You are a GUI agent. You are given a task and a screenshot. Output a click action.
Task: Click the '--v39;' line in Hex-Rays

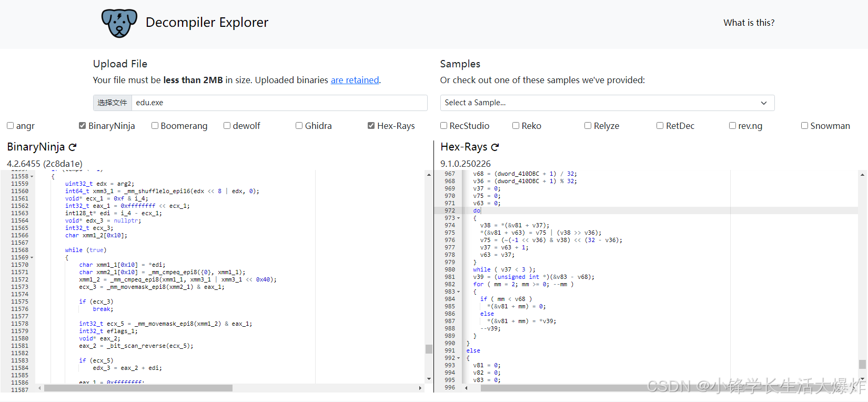pos(490,328)
